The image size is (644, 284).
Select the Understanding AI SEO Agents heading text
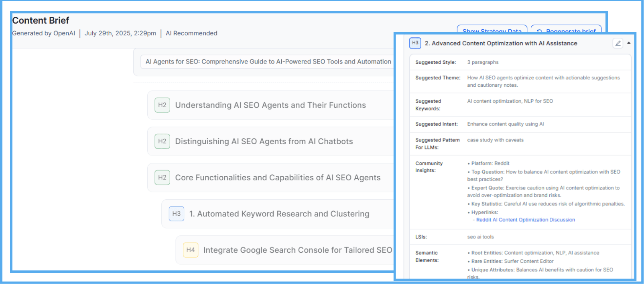[270, 105]
